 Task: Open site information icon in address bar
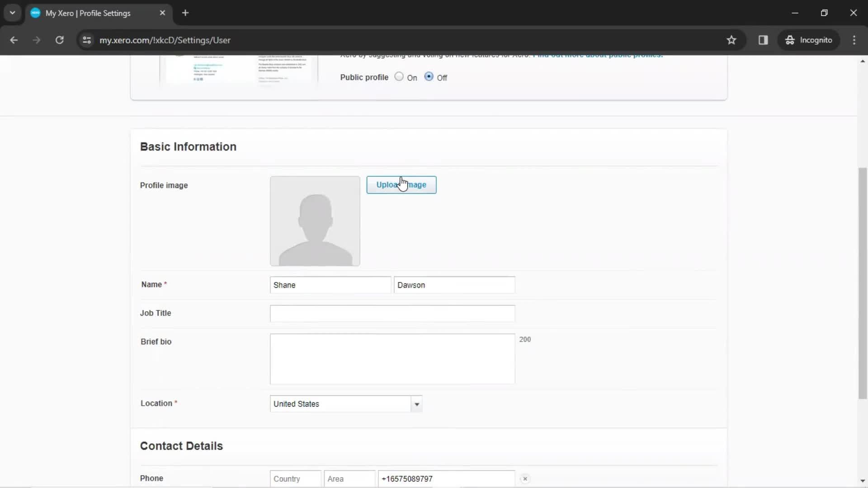click(x=87, y=40)
